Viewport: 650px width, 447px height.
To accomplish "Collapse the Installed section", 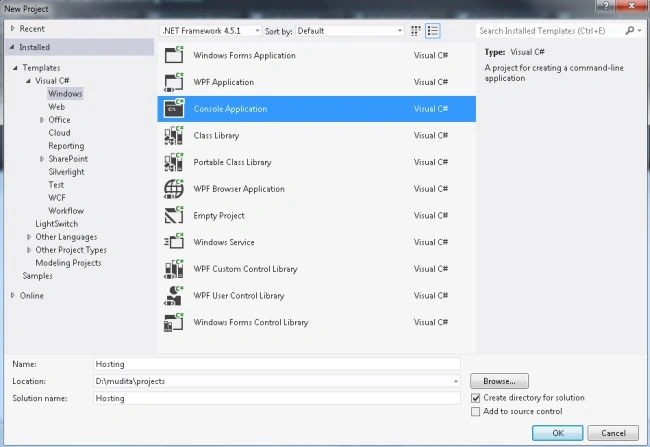I will (x=12, y=47).
